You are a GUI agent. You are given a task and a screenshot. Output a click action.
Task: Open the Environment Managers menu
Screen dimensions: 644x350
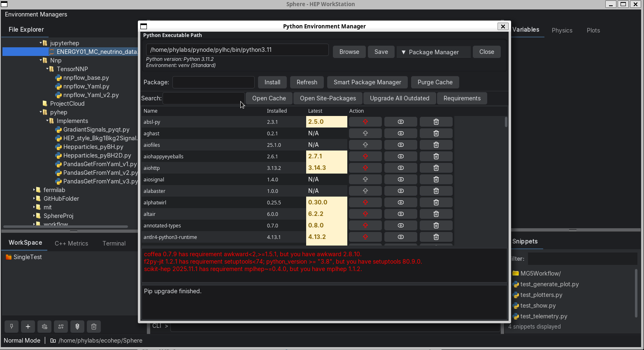click(x=36, y=14)
